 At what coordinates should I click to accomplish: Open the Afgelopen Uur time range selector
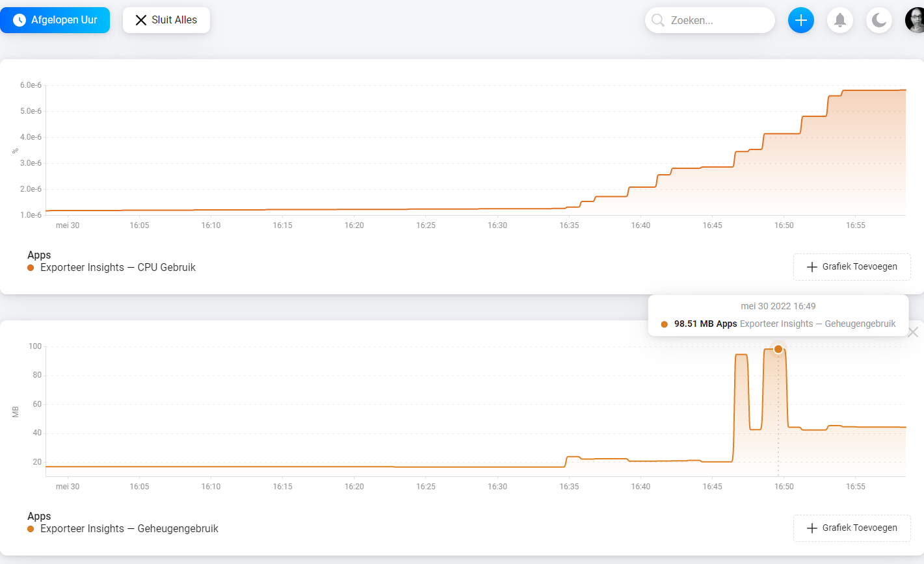pyautogui.click(x=55, y=20)
